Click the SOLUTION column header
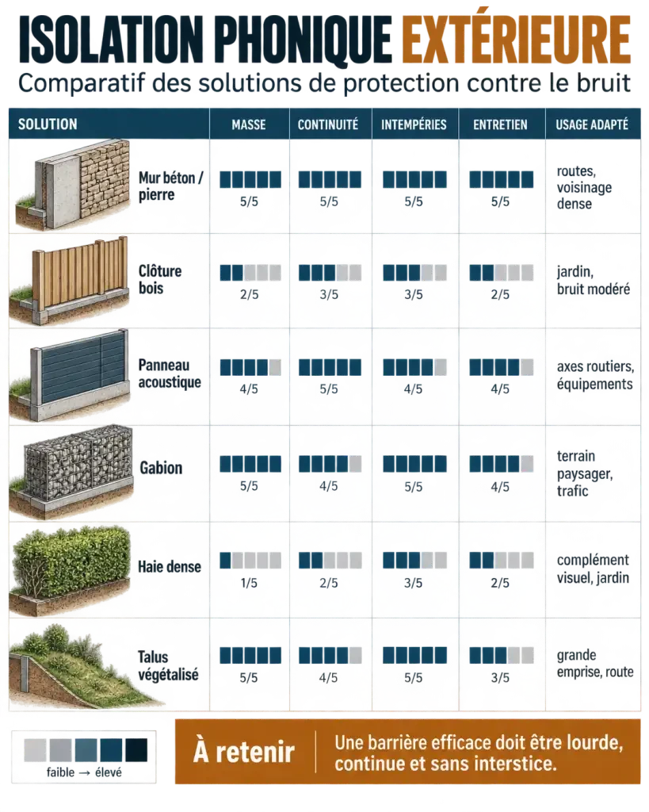Image resolution: width=649 pixels, height=812 pixels. 48,124
